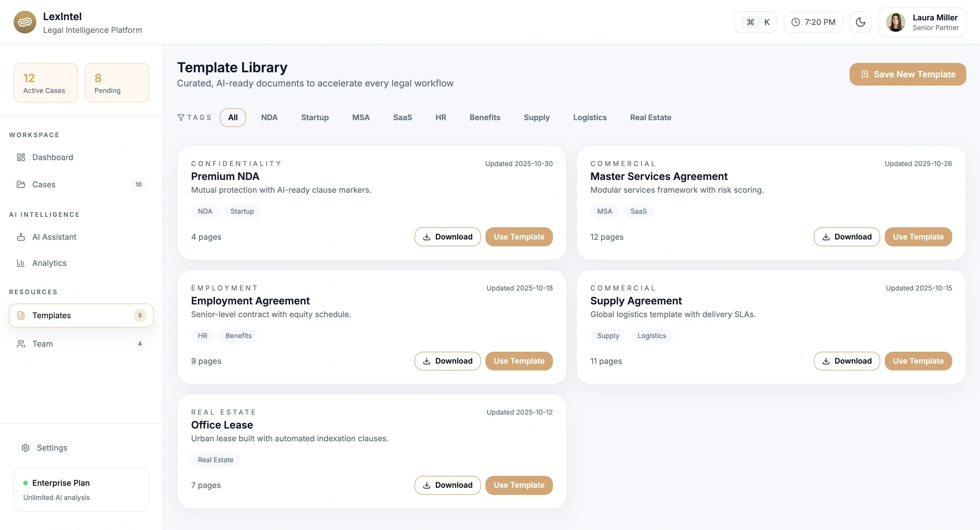Open the Team members icon
Viewport: 980px width, 530px height.
coord(21,344)
